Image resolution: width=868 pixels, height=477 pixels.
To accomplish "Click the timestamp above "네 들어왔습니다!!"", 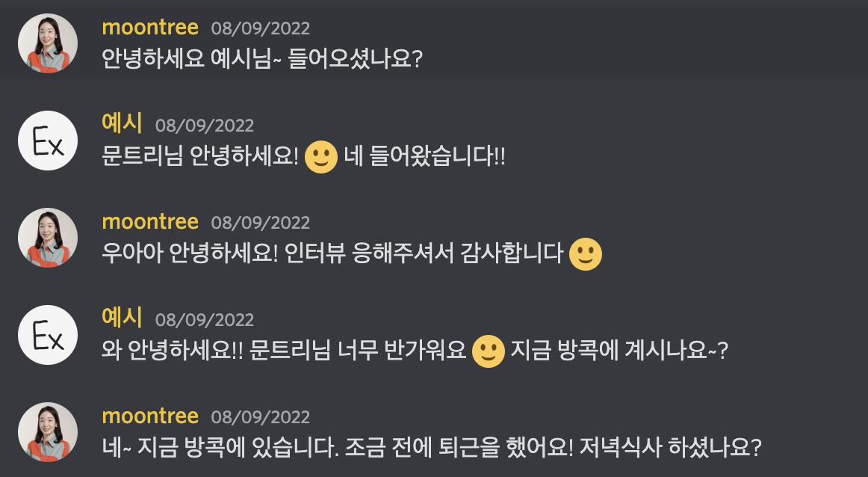I will (205, 126).
